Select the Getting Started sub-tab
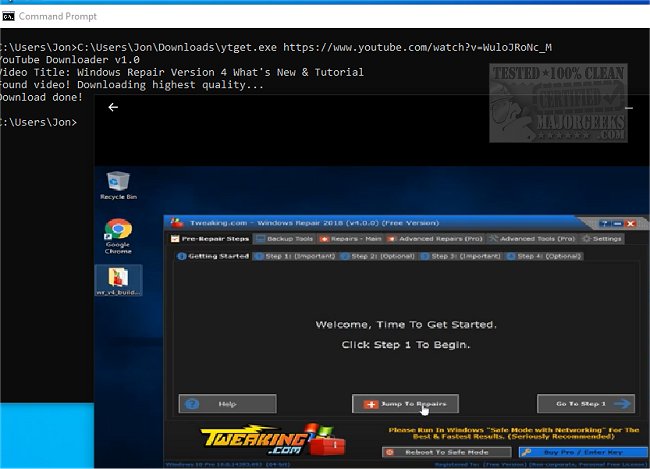This screenshot has height=469, width=650. pos(213,256)
